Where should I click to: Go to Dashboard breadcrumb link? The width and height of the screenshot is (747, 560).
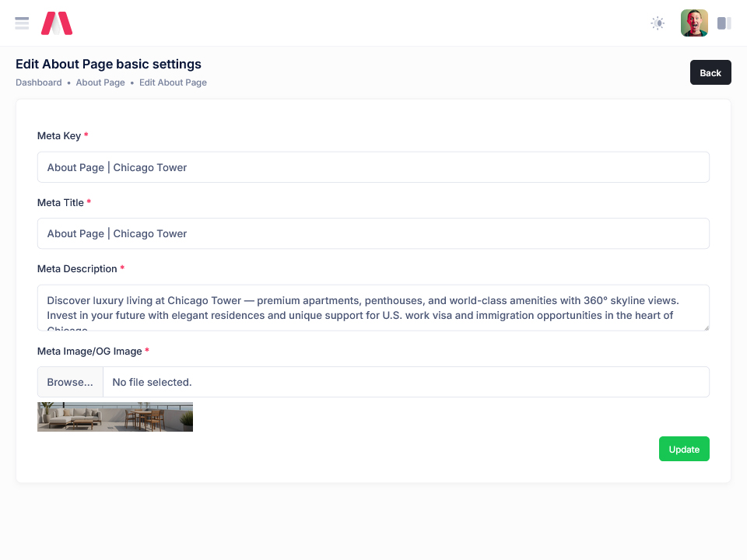pyautogui.click(x=39, y=82)
